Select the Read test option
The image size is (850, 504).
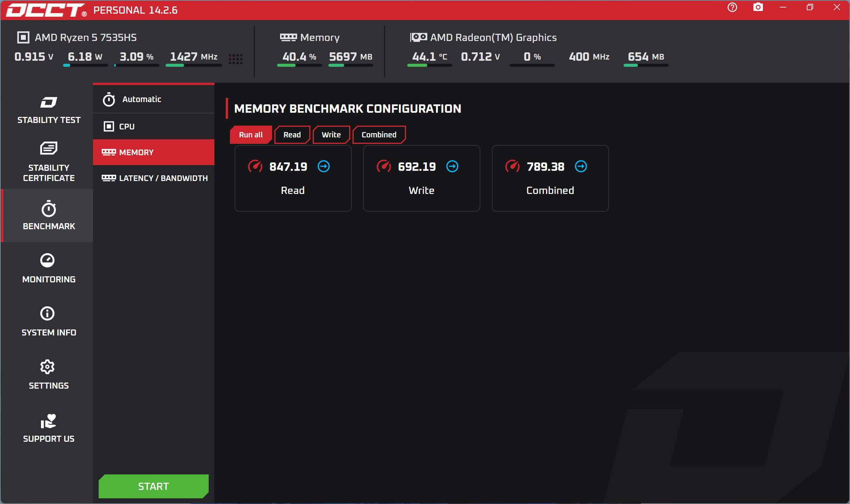tap(292, 135)
